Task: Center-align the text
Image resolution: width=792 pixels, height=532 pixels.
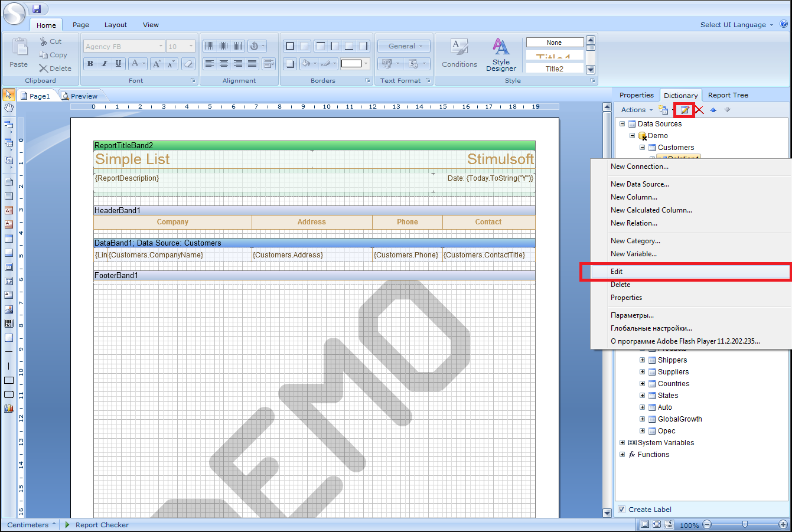Action: pyautogui.click(x=224, y=64)
